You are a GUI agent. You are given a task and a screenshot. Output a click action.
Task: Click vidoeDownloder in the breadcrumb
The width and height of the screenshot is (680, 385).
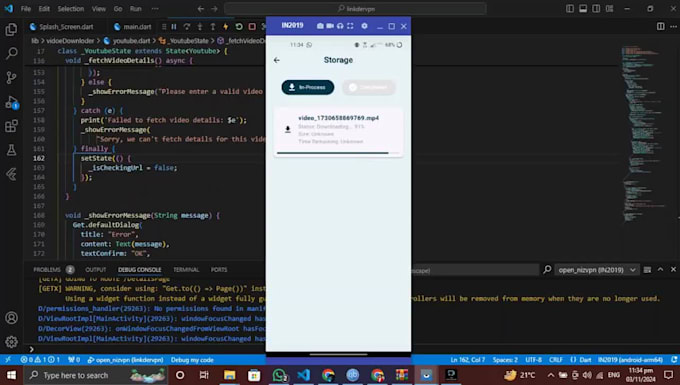click(x=70, y=41)
